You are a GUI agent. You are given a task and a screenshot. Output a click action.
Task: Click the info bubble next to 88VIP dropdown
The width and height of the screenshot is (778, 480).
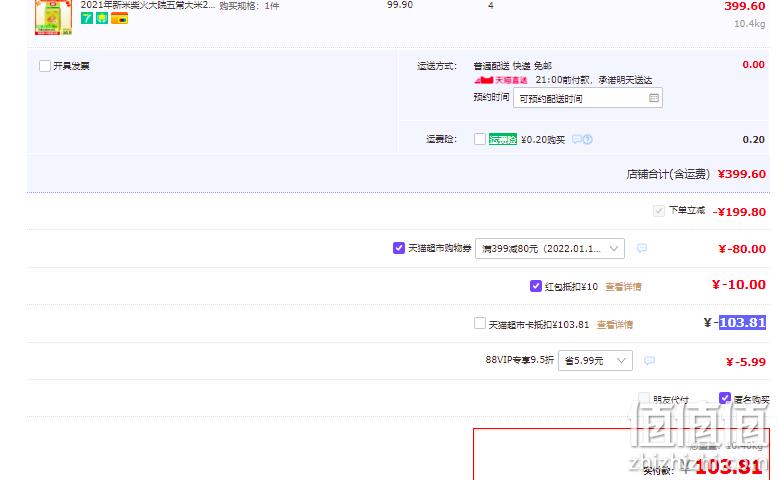tap(649, 360)
